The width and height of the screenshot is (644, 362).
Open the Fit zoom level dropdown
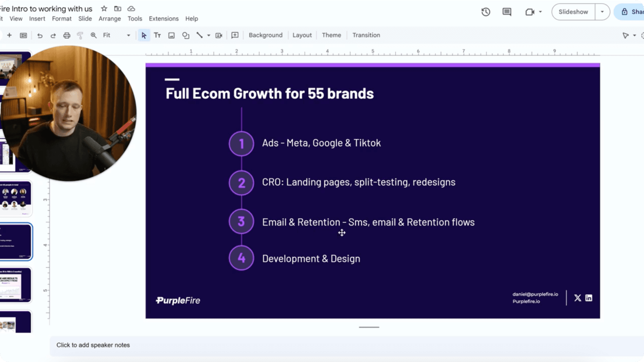tap(116, 35)
